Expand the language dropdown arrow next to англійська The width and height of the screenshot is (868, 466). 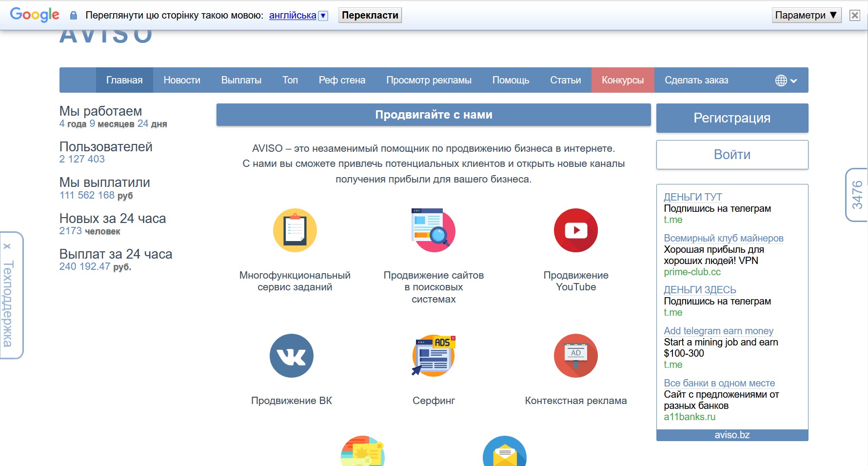coord(323,16)
